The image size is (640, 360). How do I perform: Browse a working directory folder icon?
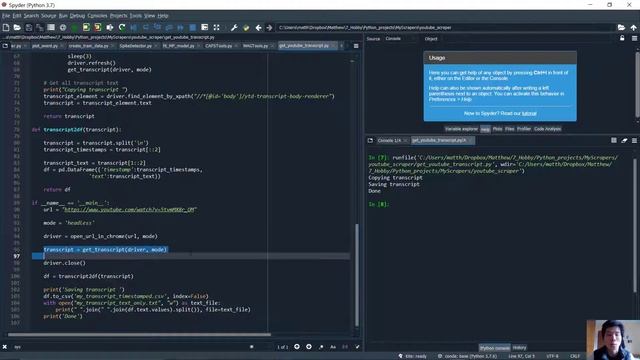(x=621, y=27)
